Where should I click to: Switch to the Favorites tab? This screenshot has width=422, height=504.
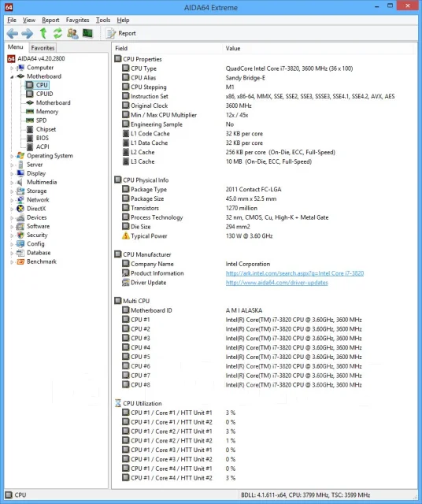43,47
